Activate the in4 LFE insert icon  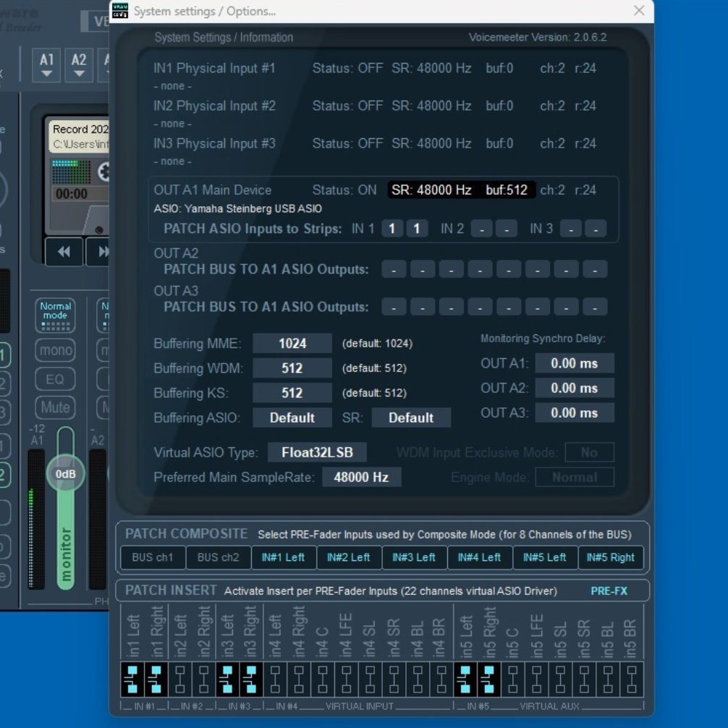click(x=347, y=680)
